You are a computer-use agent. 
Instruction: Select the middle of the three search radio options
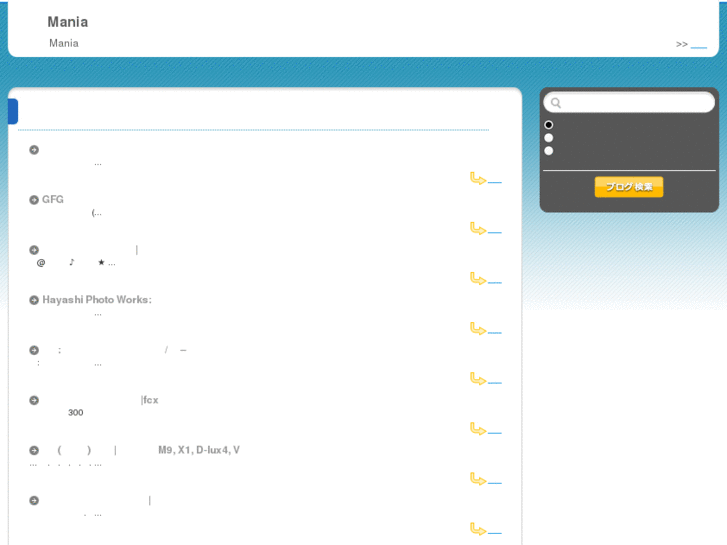[x=548, y=138]
